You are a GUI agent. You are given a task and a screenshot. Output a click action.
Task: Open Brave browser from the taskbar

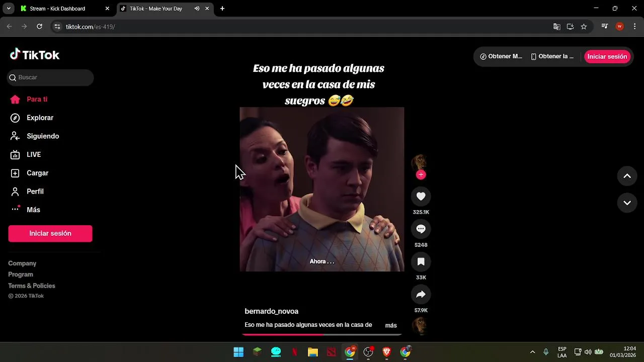[x=387, y=352]
